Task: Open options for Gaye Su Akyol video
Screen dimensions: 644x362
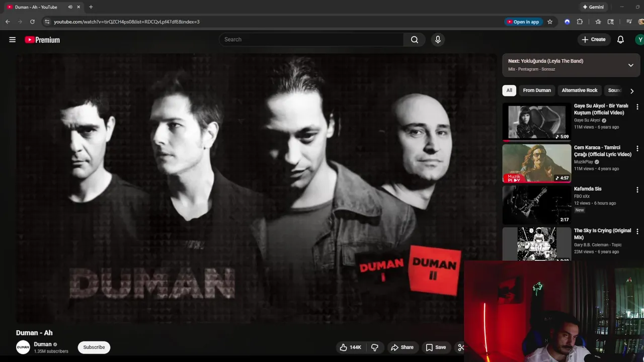Action: point(637,107)
